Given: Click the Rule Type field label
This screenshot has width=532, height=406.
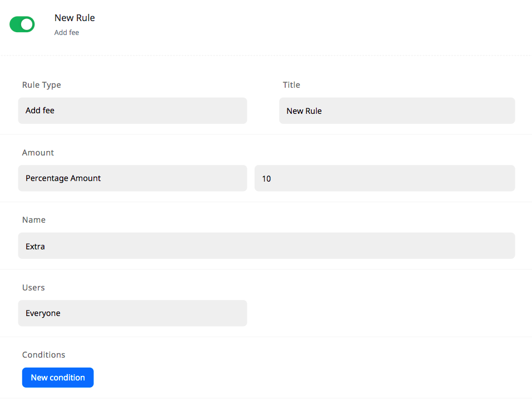Looking at the screenshot, I should point(42,85).
